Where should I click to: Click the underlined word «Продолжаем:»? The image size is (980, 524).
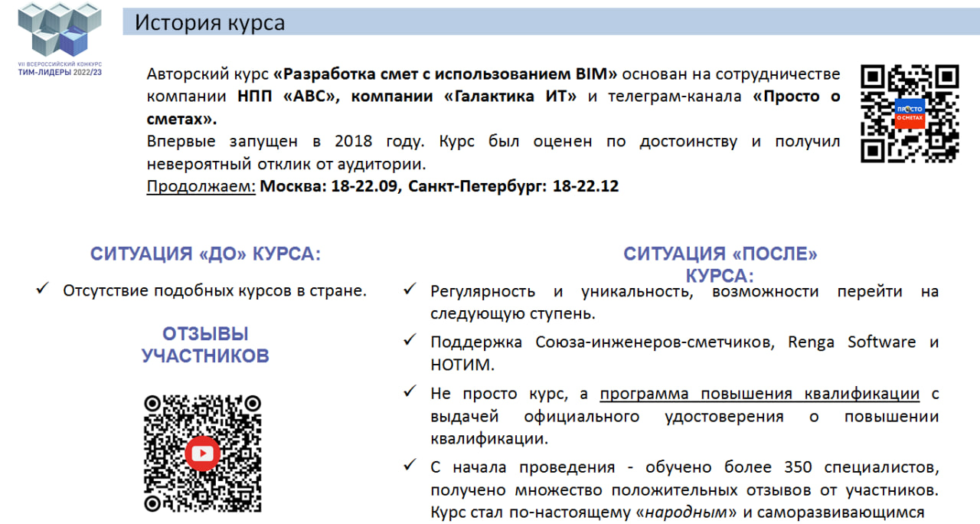coord(201,186)
